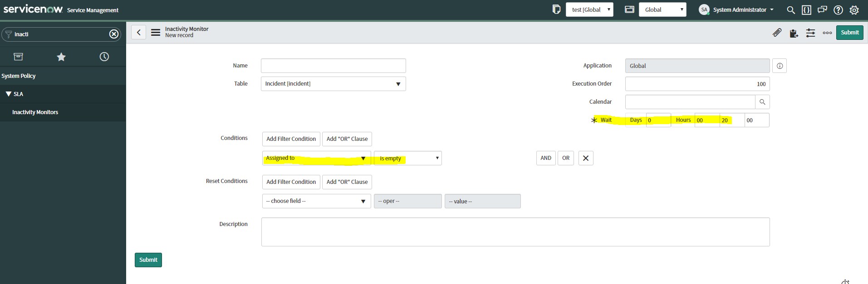The width and height of the screenshot is (868, 284).
Task: Click the AND condition button
Action: click(x=546, y=158)
